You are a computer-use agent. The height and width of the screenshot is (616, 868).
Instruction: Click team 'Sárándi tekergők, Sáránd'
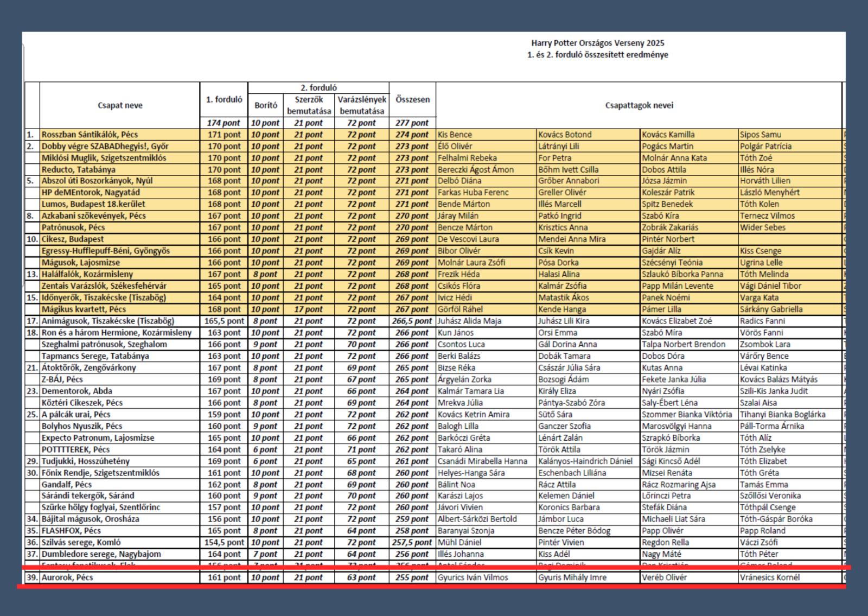coord(88,496)
